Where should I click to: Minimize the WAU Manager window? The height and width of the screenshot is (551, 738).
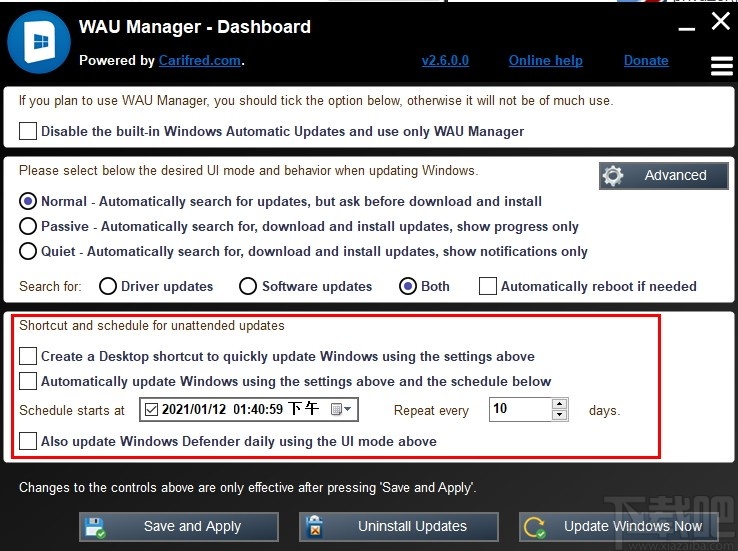click(687, 29)
